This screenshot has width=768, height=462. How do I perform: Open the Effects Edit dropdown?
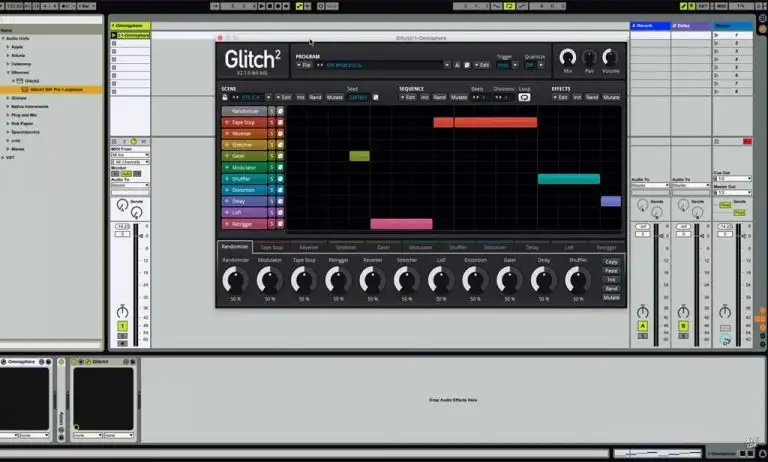(x=560, y=97)
